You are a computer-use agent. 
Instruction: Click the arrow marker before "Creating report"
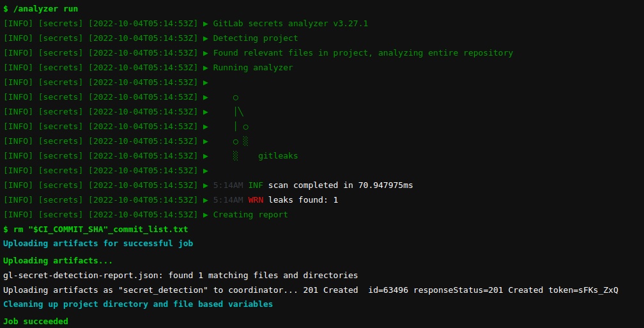coord(206,215)
